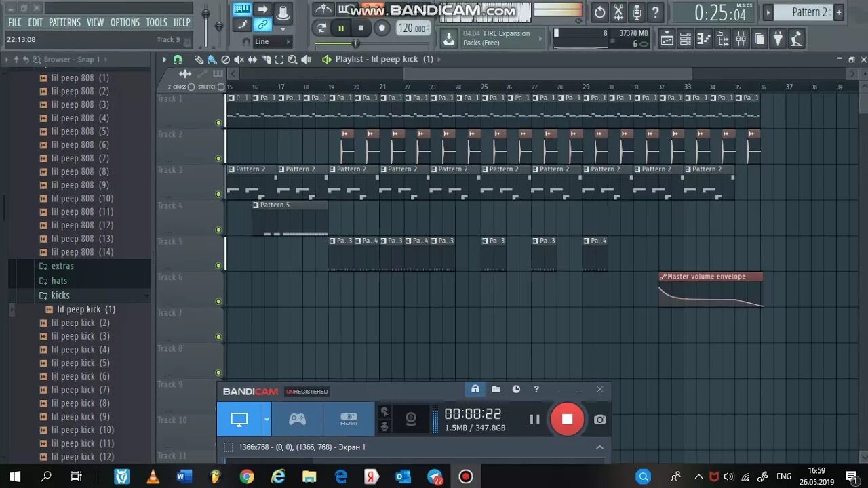This screenshot has height=488, width=868.
Task: Open the playlist options arrow menu
Action: coord(165,60)
